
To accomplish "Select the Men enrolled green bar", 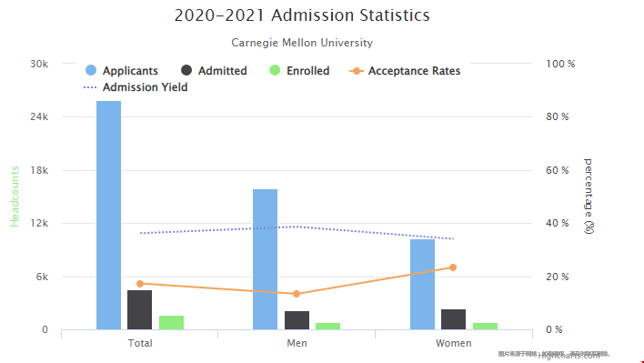I will (x=327, y=327).
